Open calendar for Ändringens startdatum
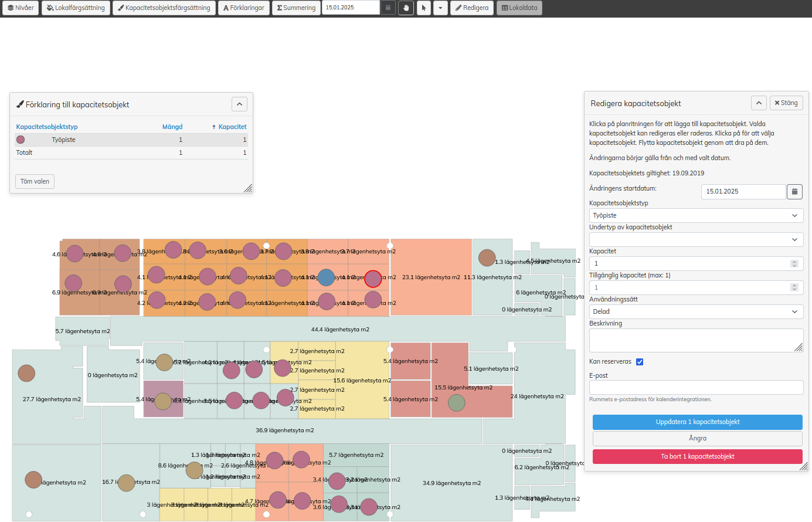 794,191
